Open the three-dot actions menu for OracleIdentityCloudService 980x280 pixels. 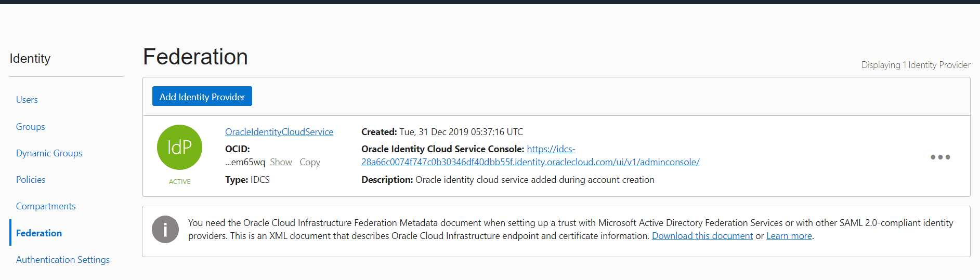pyautogui.click(x=940, y=157)
